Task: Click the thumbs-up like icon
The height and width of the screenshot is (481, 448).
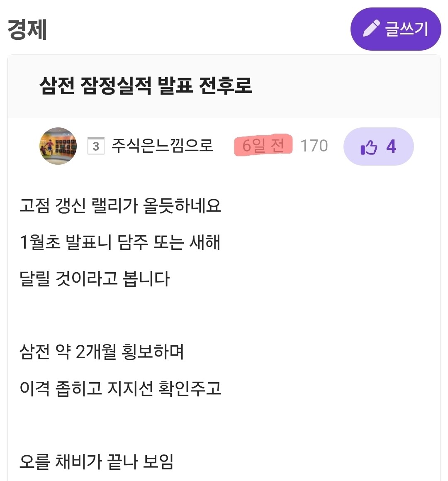Action: click(x=369, y=147)
